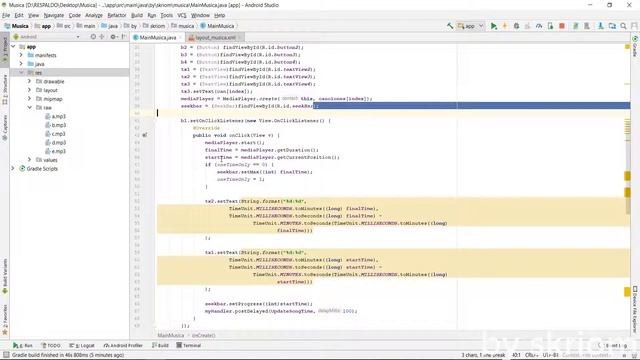
Task: Click line:column indicator in status bar
Action: [516, 355]
